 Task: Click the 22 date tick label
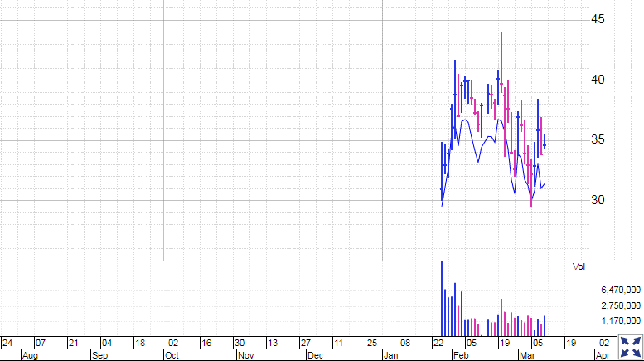tap(438, 343)
